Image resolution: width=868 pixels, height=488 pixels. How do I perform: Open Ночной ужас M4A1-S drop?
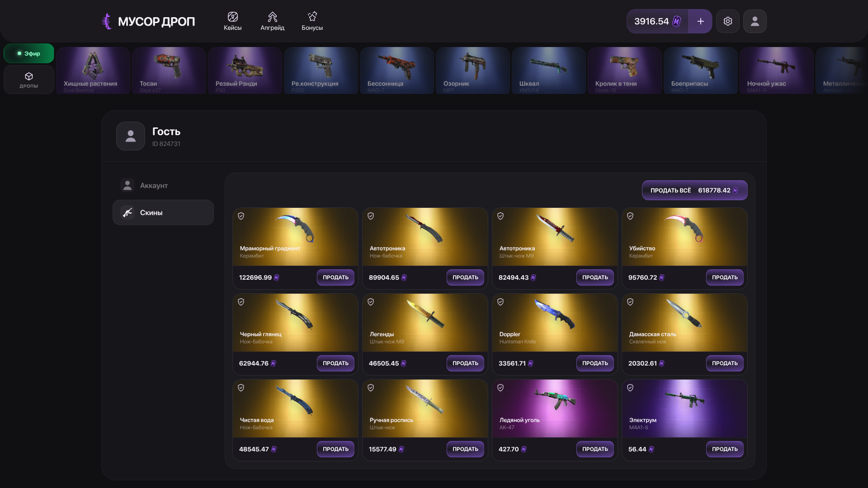(x=777, y=70)
